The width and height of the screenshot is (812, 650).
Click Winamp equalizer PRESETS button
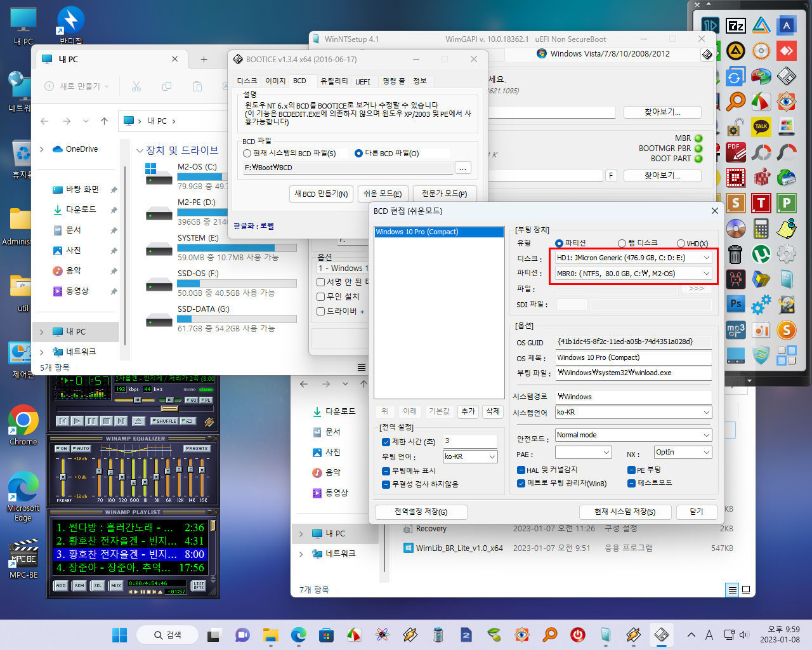click(197, 448)
